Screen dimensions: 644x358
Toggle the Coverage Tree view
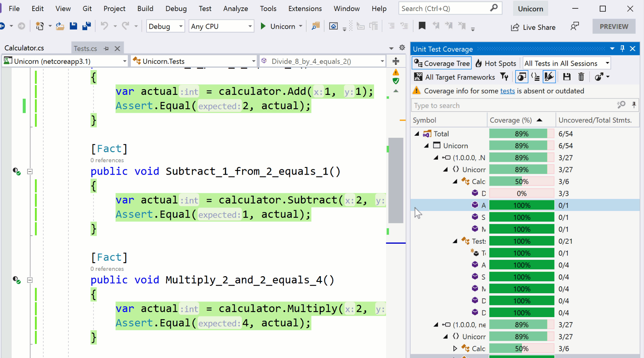tap(441, 63)
